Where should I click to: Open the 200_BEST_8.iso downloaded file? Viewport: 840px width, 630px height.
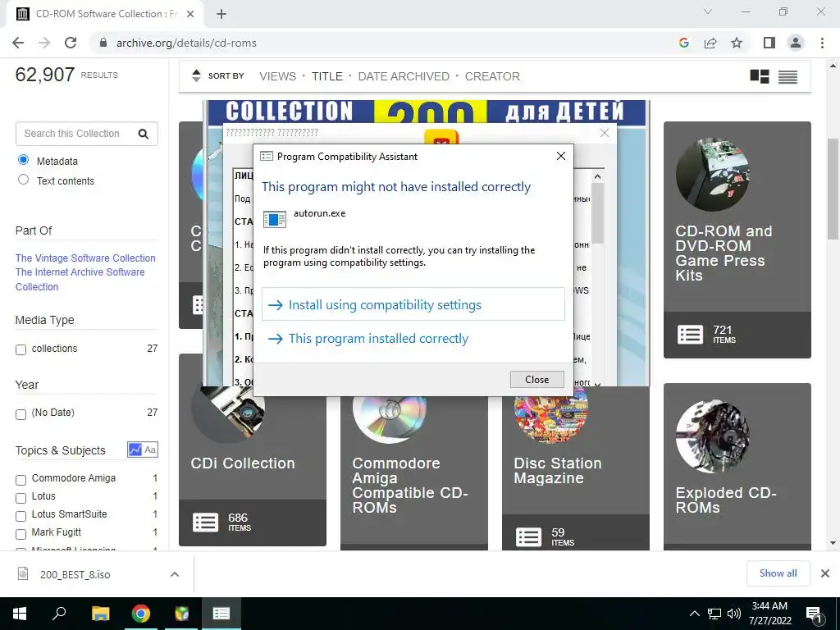click(x=75, y=574)
